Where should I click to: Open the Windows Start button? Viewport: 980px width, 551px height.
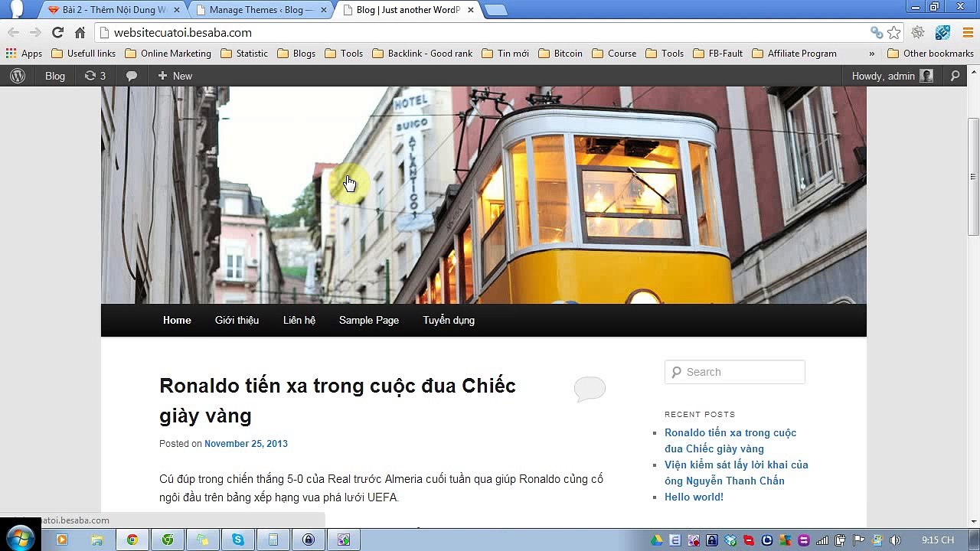pos(20,539)
